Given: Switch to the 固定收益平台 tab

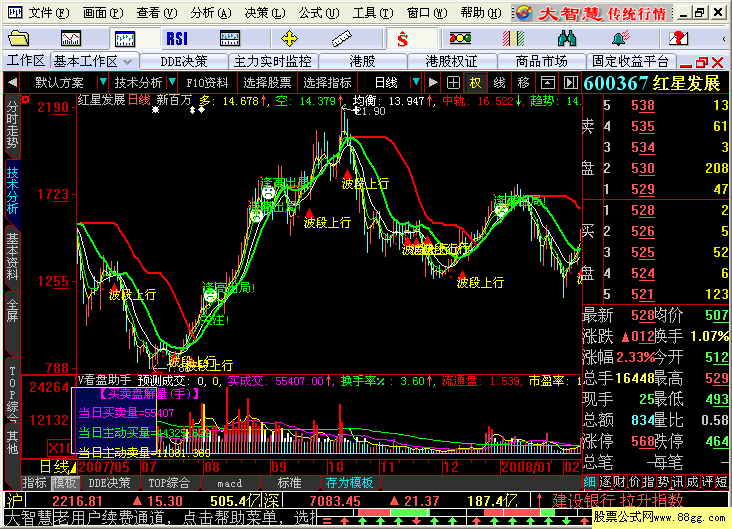Looking at the screenshot, I should tap(631, 61).
